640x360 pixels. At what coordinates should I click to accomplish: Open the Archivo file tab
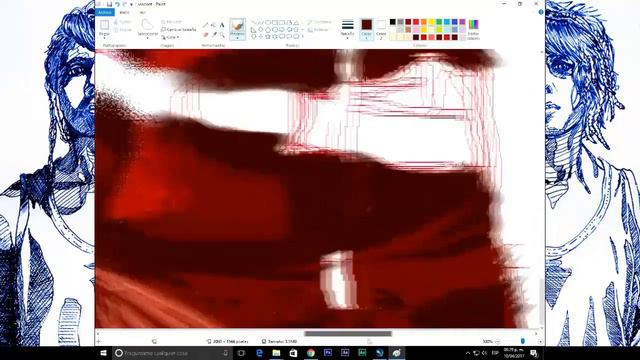click(x=105, y=12)
